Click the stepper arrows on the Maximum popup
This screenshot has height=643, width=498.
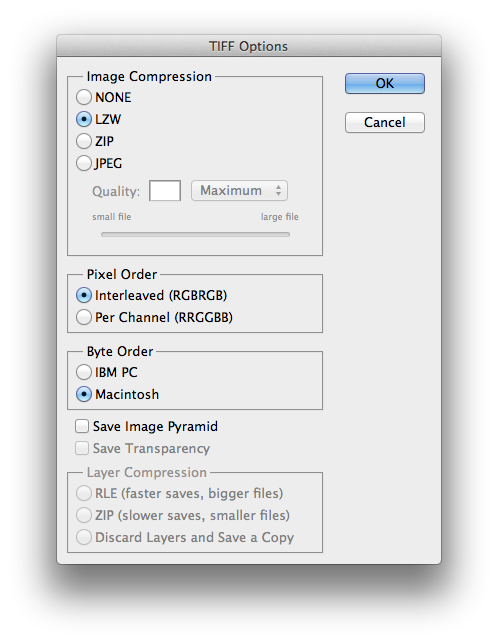click(x=279, y=191)
